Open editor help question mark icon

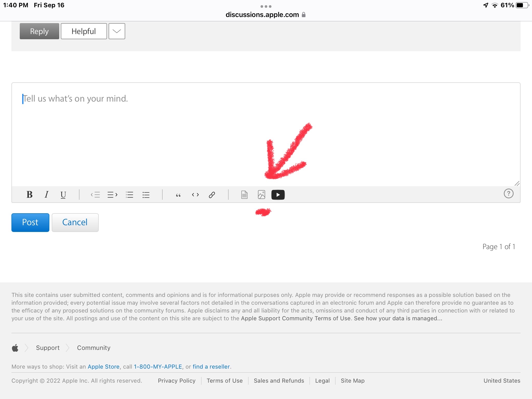[508, 194]
